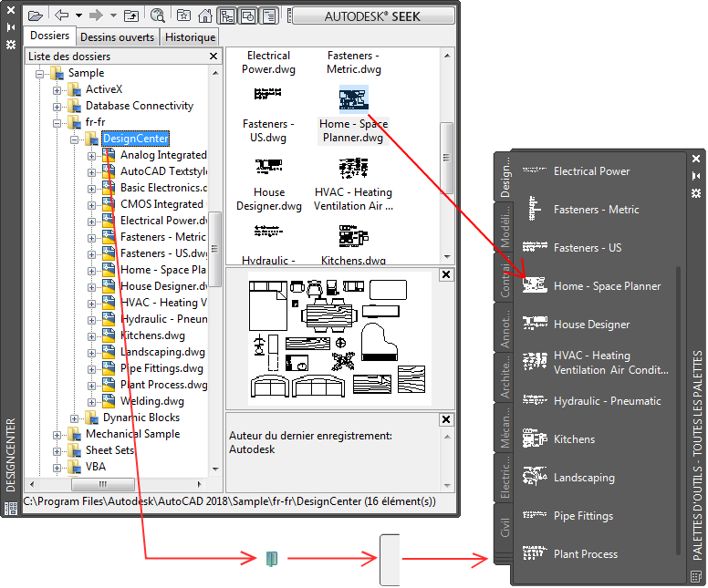Click the House Designer.dwg thumbnail icon
708x588 pixels.
(x=268, y=166)
